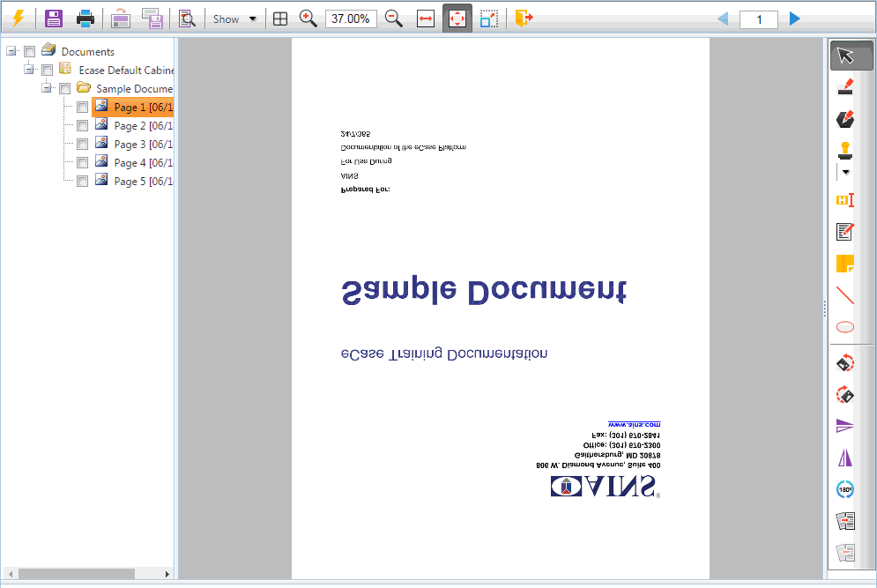Image resolution: width=877 pixels, height=588 pixels.
Task: Click the document search magnifier icon
Action: 187,19
